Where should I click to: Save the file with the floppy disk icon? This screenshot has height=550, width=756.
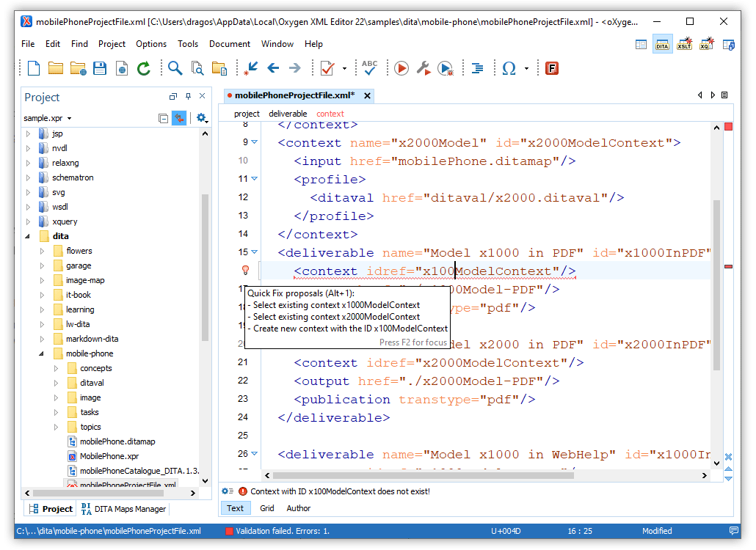(x=100, y=68)
